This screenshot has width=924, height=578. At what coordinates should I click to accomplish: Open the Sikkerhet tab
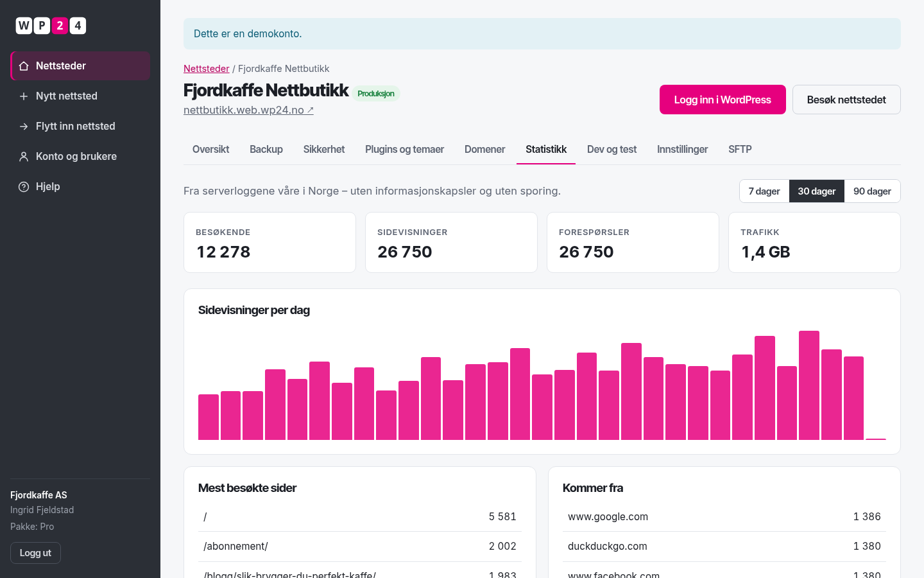coord(324,150)
